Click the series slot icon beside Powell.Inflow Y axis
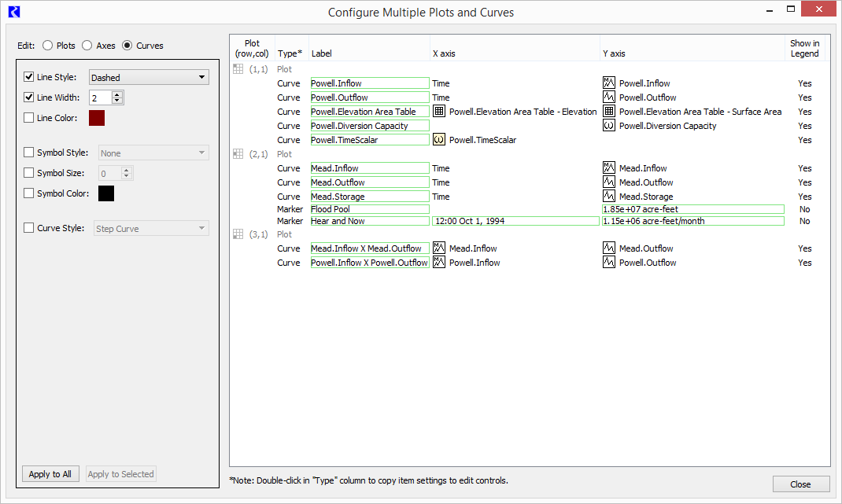 (608, 83)
